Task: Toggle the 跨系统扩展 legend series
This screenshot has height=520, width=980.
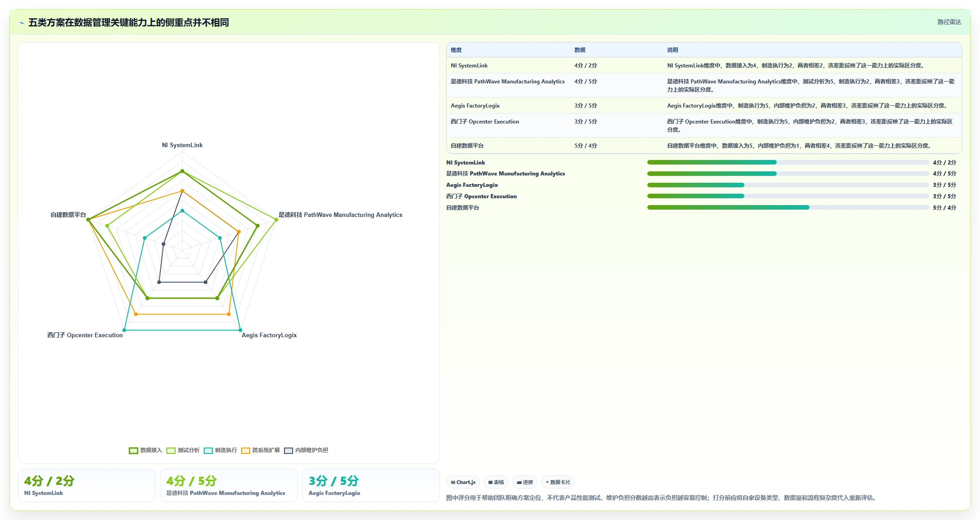Action: [260, 450]
